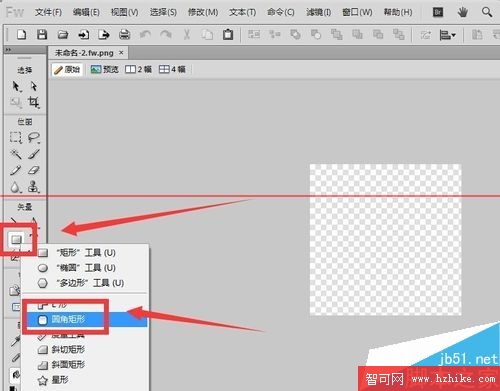
Task: Save the document with floppy icon
Action: coord(42,34)
